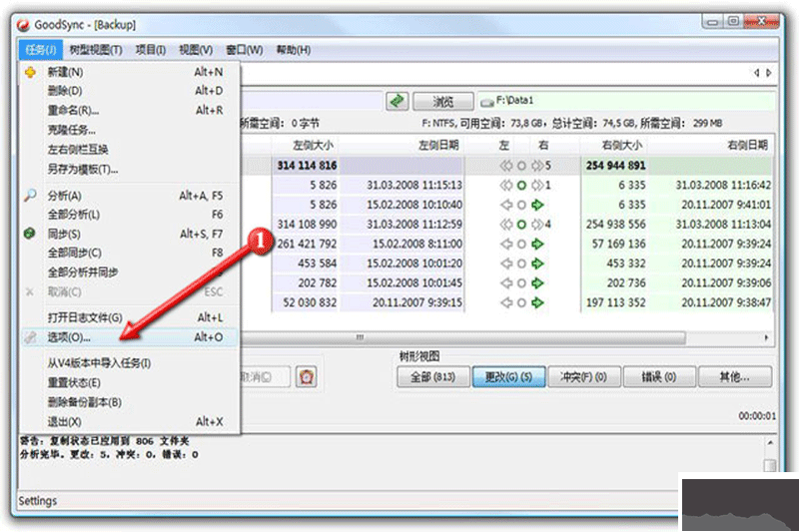The width and height of the screenshot is (799, 532).
Task: Select the 冲突(F) (0) filter button
Action: [584, 377]
